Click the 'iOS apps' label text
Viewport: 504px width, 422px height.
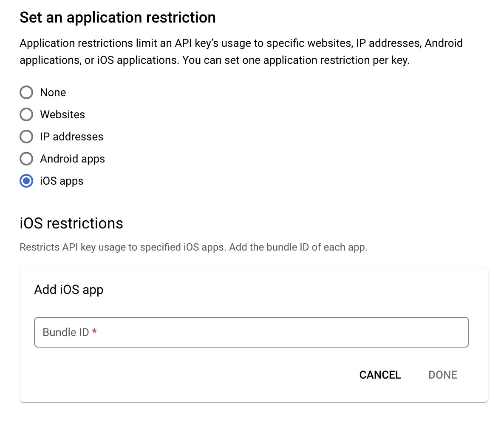(62, 181)
